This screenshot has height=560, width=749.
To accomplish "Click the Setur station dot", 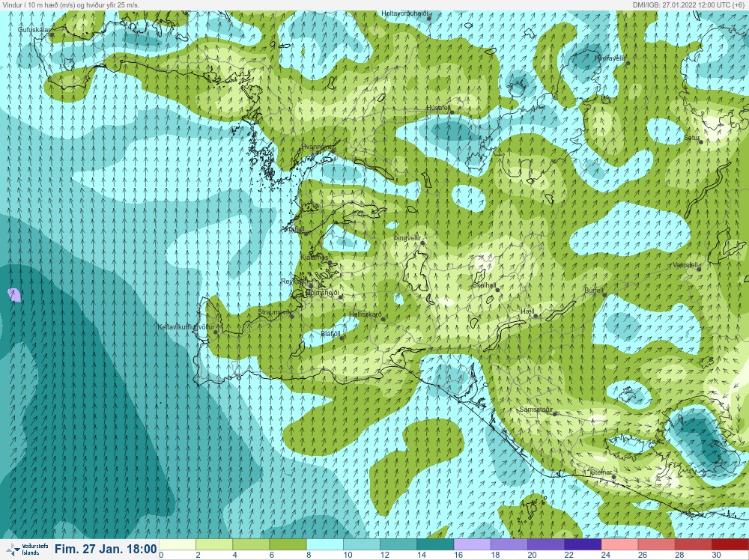I will coord(700,141).
